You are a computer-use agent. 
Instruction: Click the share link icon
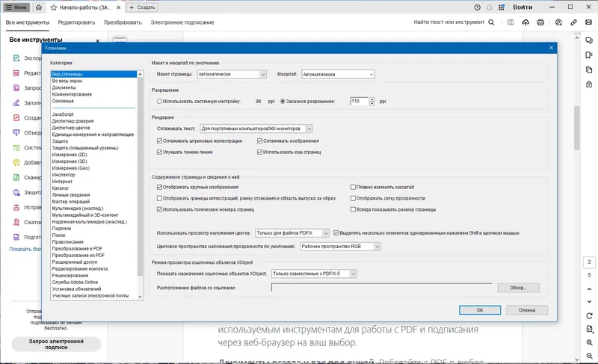pos(573,22)
